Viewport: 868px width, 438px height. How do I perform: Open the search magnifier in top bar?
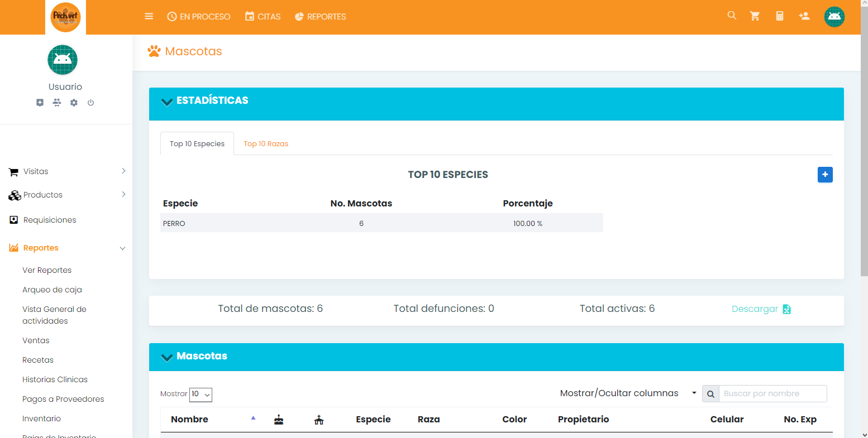pos(732,16)
